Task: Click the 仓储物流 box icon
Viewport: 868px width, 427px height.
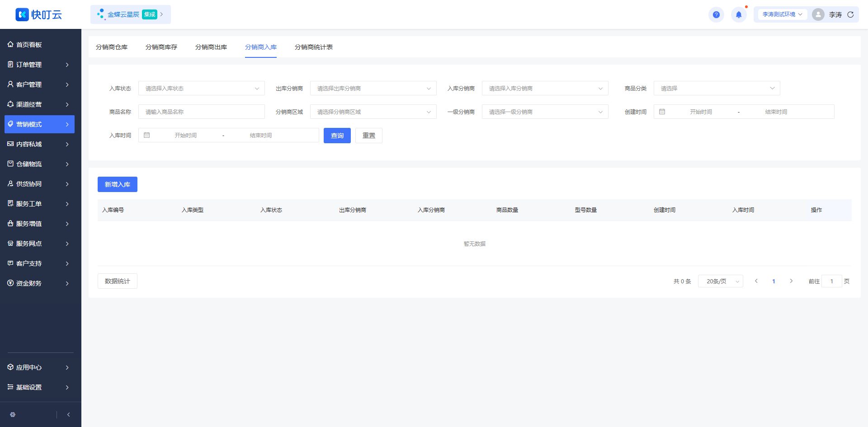Action: point(10,164)
